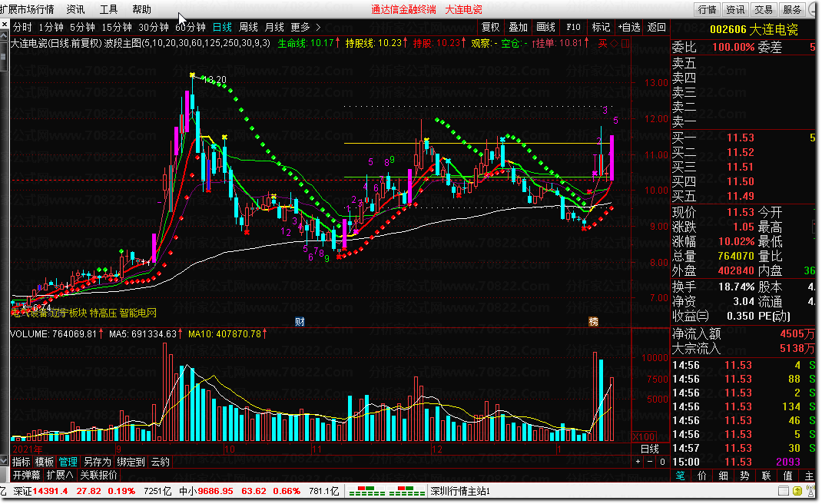Add stock via +自选 button

point(629,27)
